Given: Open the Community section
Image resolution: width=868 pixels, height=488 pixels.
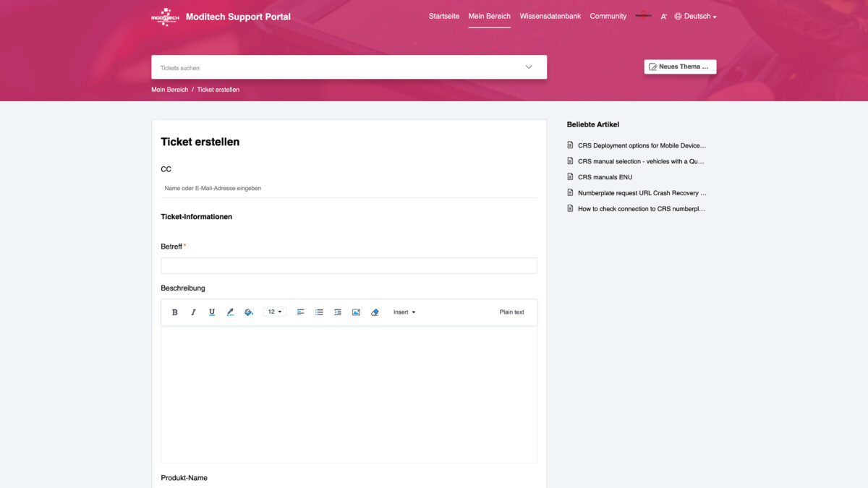Looking at the screenshot, I should (x=608, y=16).
